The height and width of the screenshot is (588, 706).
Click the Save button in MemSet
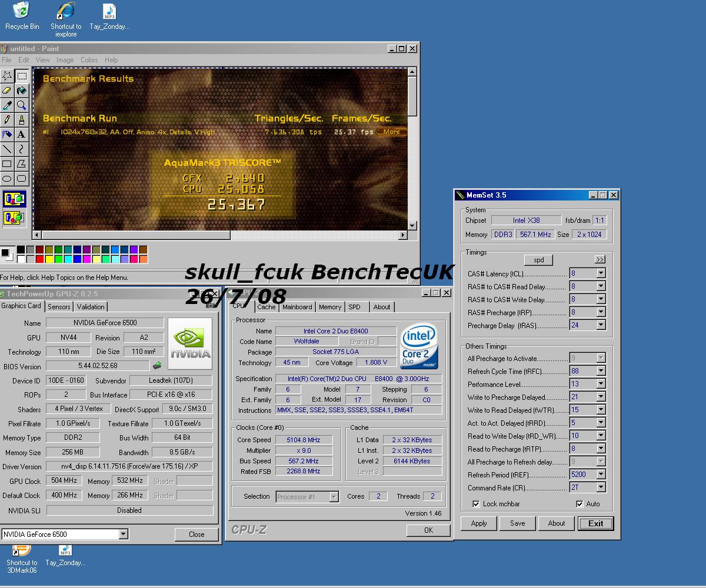point(518,523)
